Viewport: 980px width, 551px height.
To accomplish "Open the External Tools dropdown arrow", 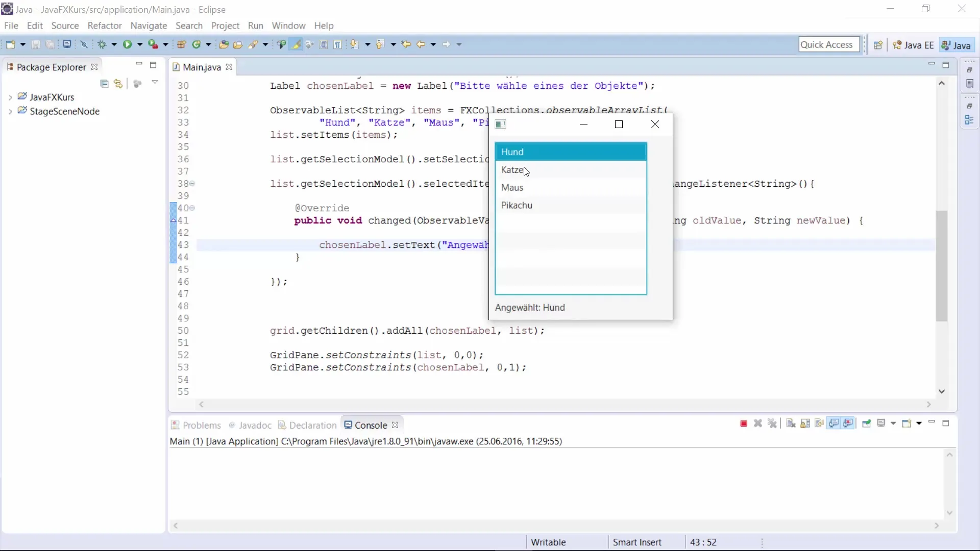I will [165, 44].
